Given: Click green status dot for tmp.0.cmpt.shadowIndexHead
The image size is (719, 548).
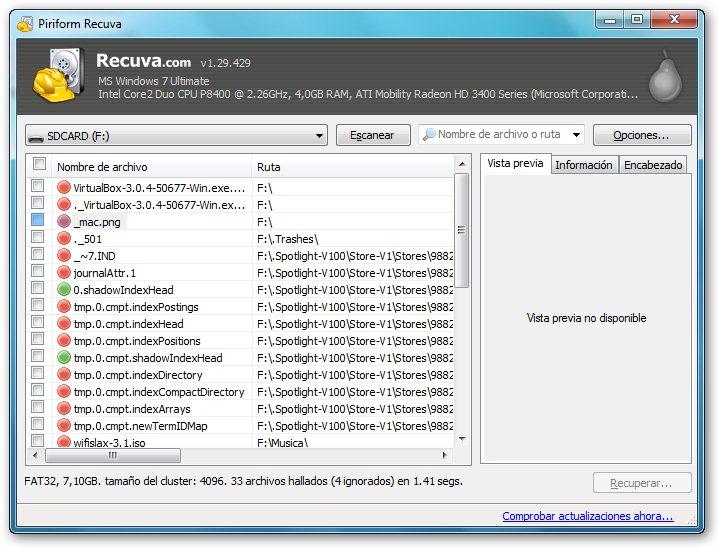Looking at the screenshot, I should point(64,357).
